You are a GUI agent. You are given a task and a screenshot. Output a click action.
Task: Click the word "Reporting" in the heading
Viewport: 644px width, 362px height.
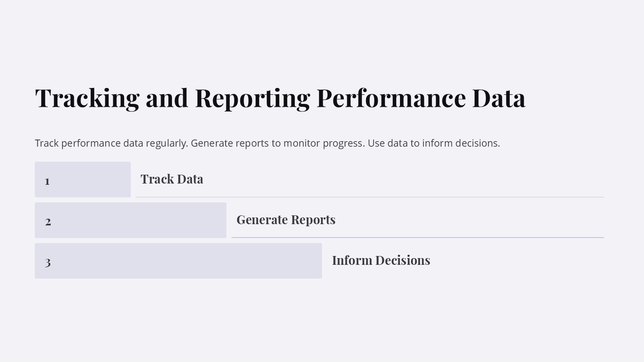(x=252, y=98)
